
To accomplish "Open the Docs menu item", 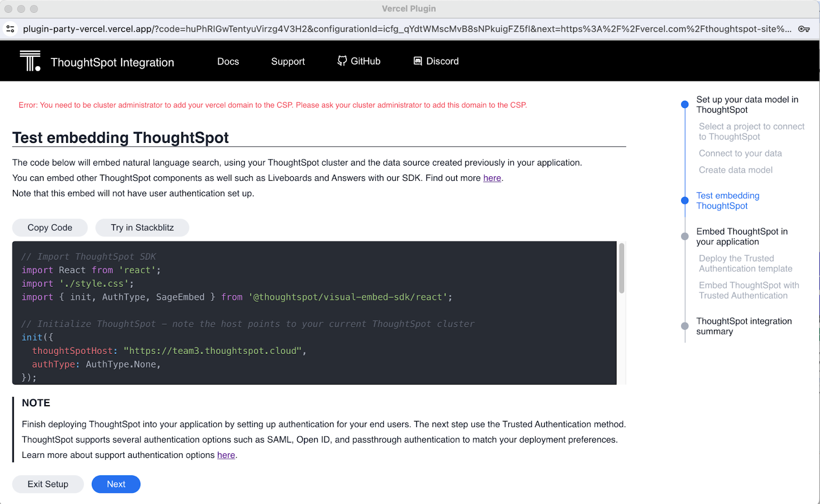I will click(x=228, y=61).
